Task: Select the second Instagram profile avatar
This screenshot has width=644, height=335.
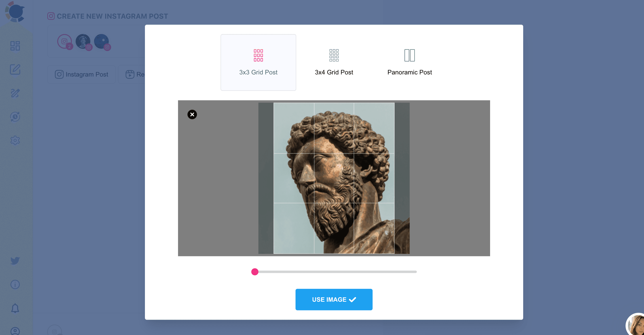Action: pos(83,42)
